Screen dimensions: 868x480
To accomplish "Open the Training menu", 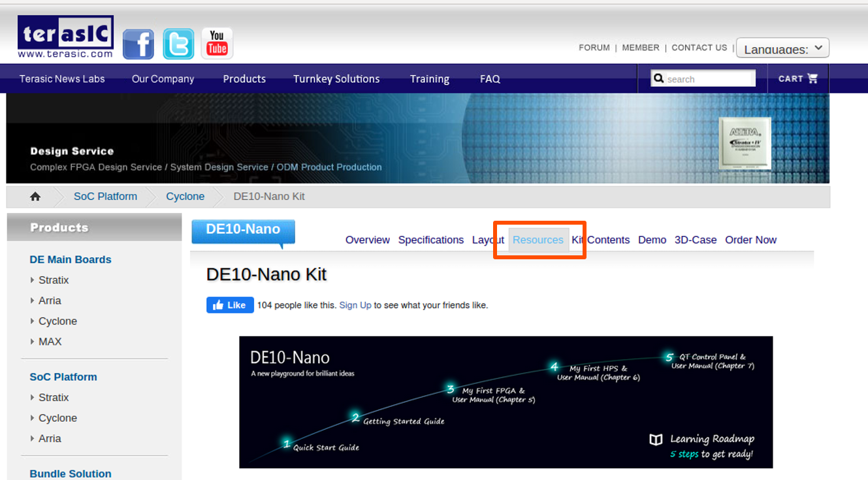I will pyautogui.click(x=430, y=79).
